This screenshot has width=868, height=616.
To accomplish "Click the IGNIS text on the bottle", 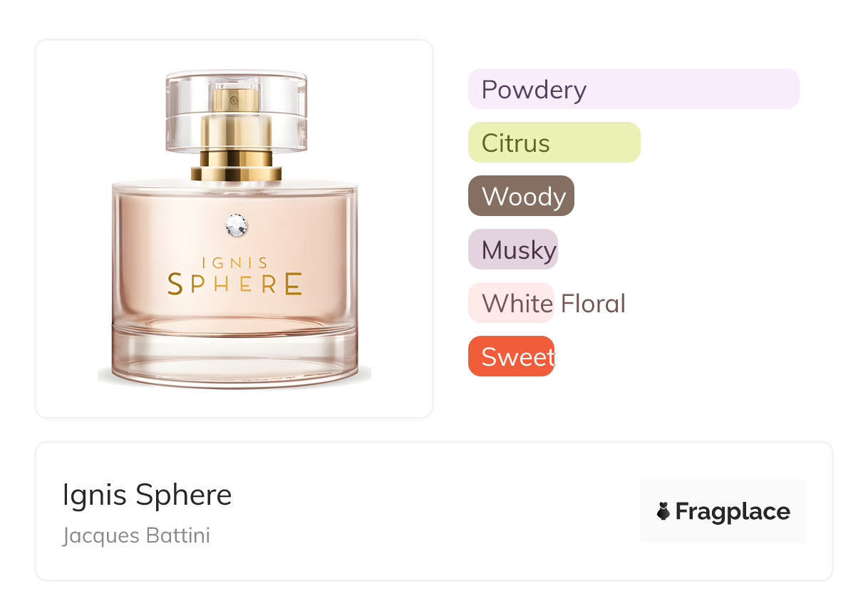I will 235,263.
